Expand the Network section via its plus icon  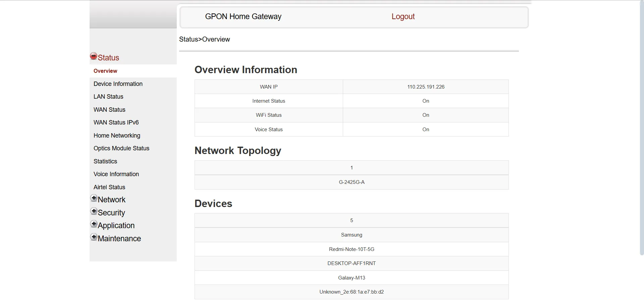pos(93,198)
